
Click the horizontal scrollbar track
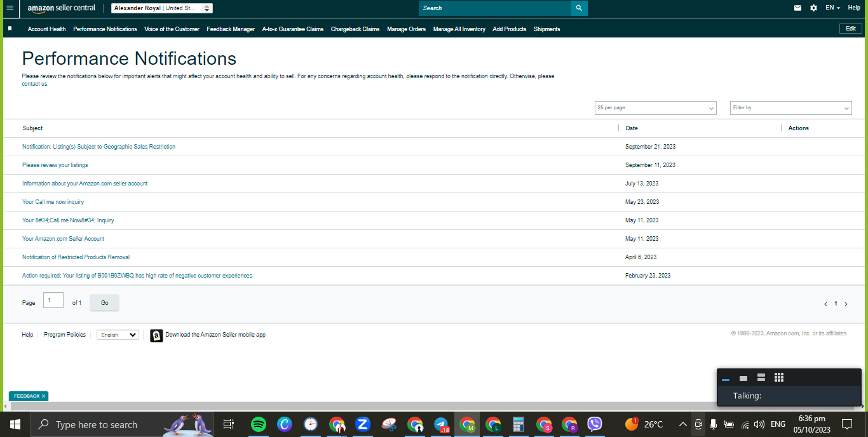click(x=434, y=405)
